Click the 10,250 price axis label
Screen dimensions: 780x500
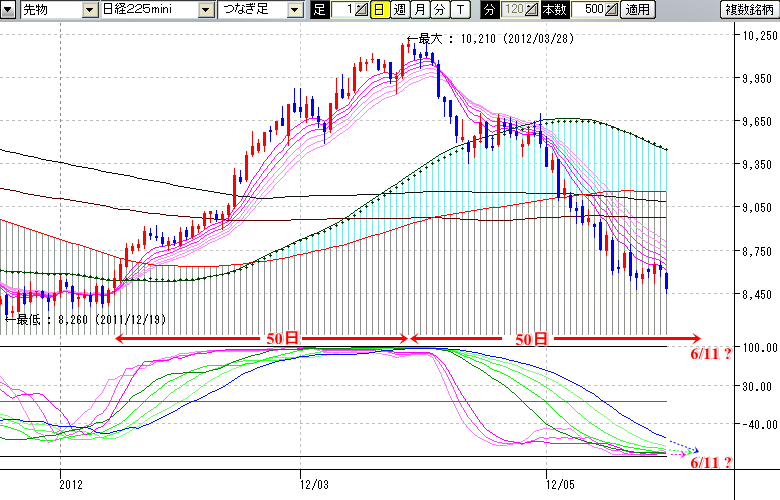759,35
